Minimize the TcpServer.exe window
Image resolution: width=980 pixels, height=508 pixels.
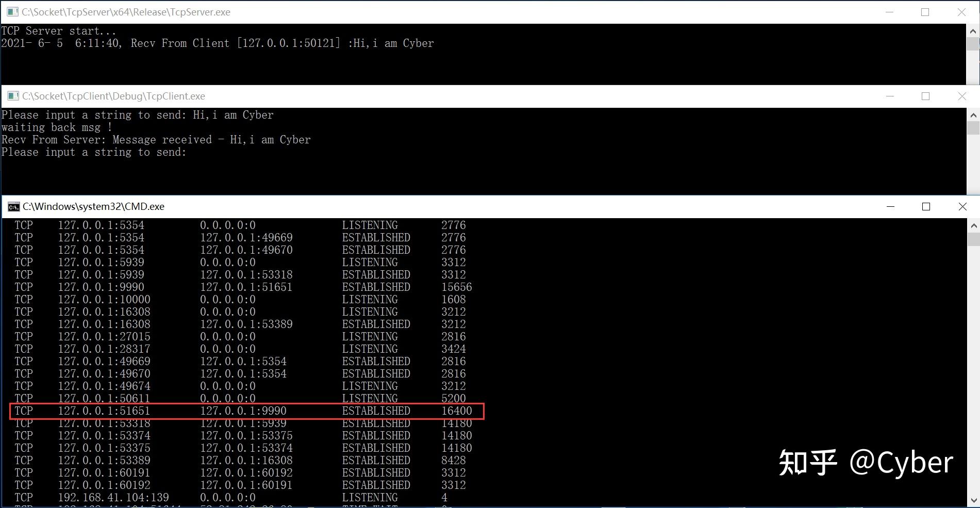coord(890,11)
